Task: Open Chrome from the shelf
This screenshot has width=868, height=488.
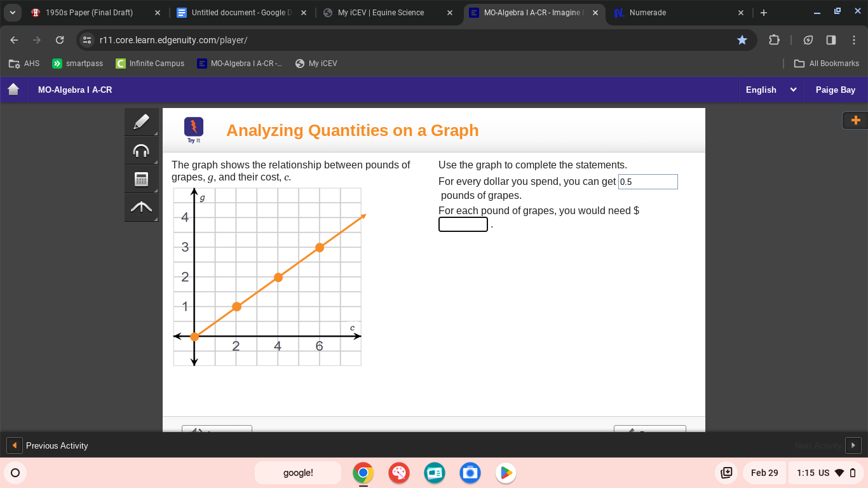Action: [363, 473]
